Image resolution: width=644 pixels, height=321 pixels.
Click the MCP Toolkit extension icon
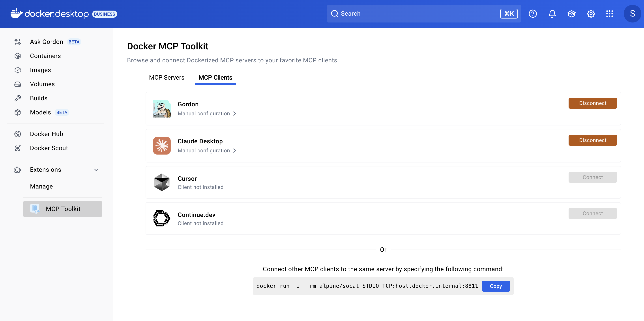click(x=35, y=209)
